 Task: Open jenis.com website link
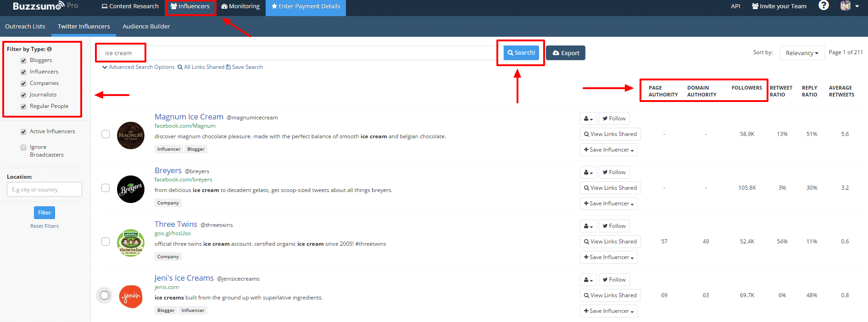(167, 287)
